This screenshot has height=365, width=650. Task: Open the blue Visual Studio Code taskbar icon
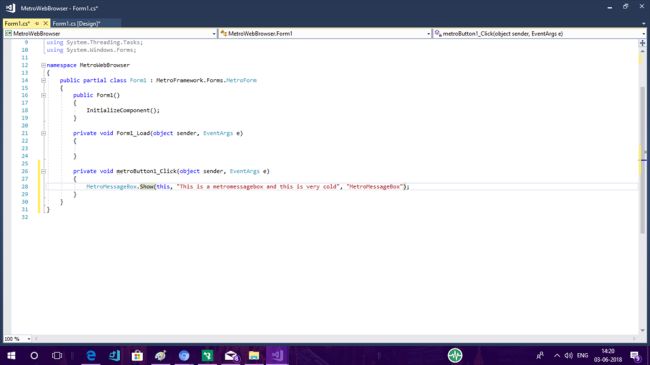(114, 355)
